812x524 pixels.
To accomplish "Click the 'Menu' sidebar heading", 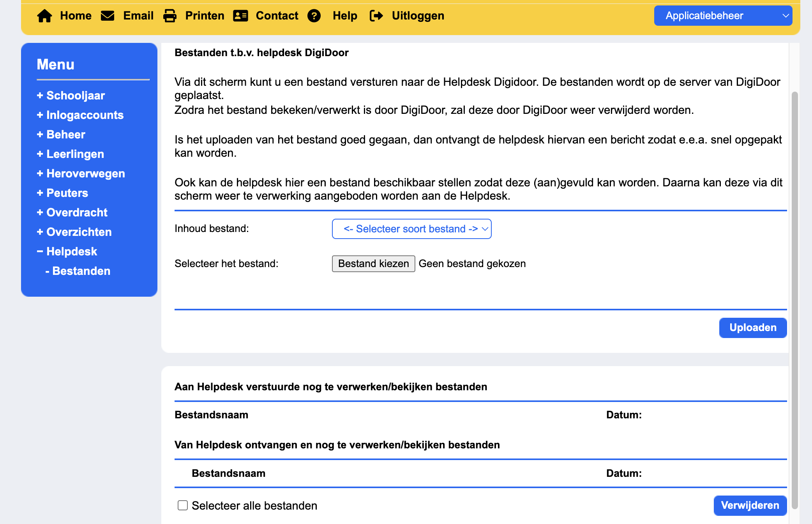I will (55, 64).
